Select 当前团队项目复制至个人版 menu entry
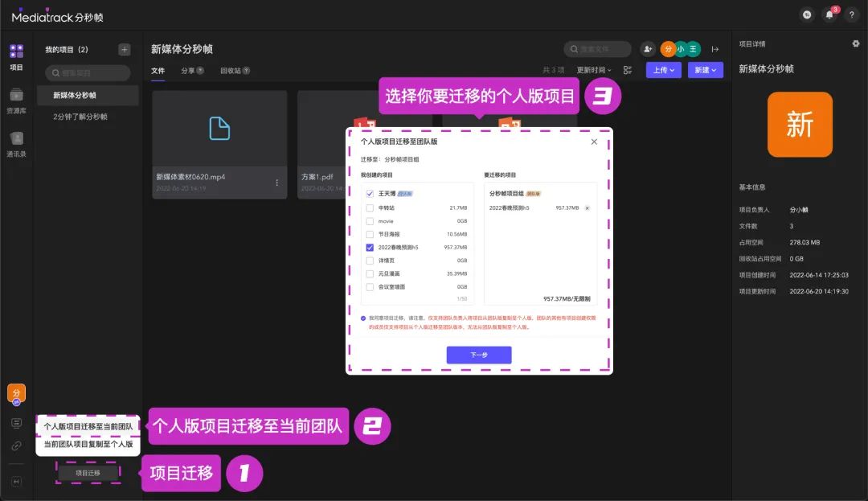The height and width of the screenshot is (501, 868). coord(88,444)
